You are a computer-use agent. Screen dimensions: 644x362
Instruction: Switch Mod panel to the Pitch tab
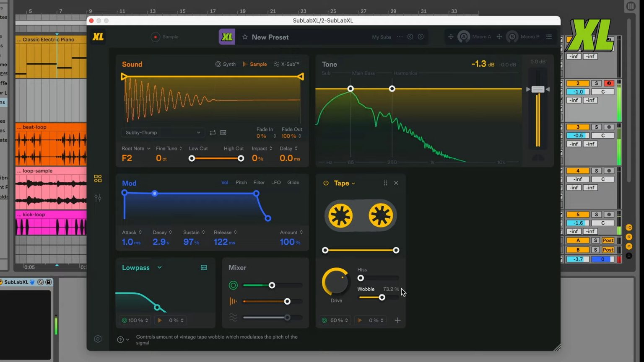[241, 182]
